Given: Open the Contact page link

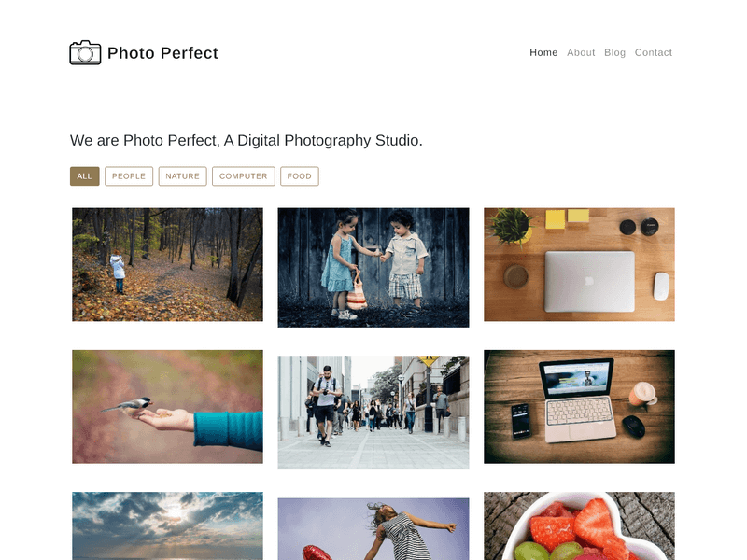Looking at the screenshot, I should (653, 52).
